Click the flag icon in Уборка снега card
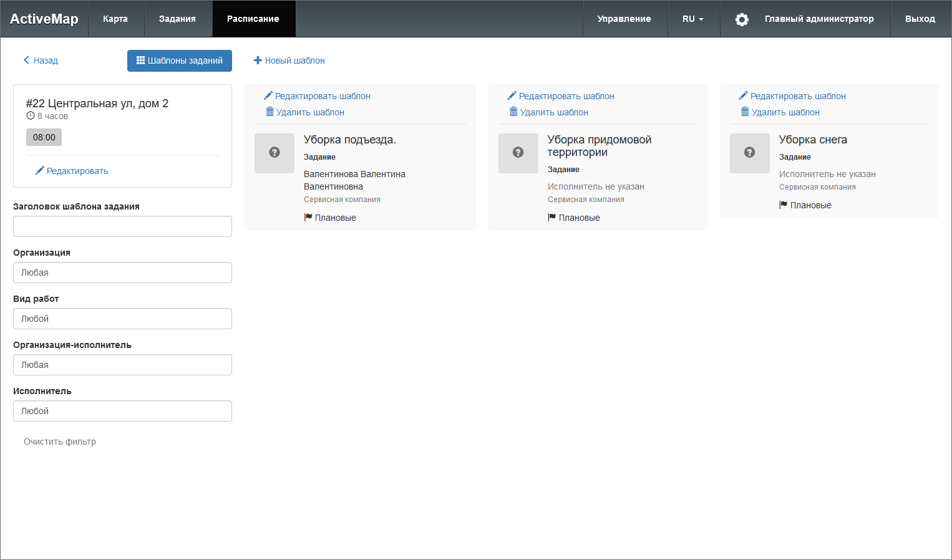The height and width of the screenshot is (560, 952). [x=783, y=205]
